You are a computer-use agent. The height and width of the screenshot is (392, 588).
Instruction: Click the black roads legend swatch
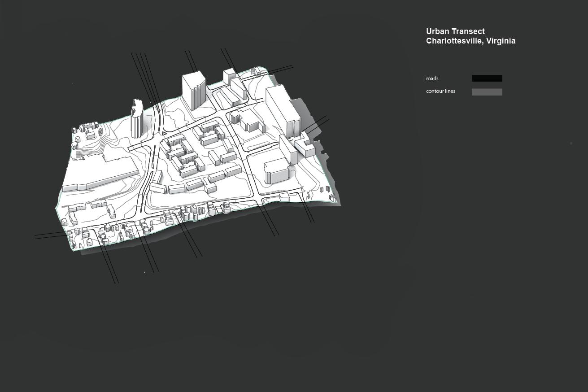[x=487, y=78]
